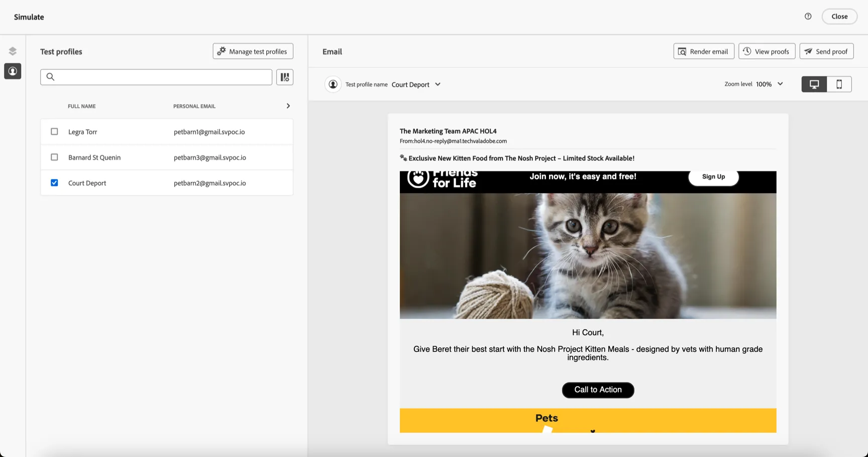This screenshot has height=457, width=868.
Task: Check the Barnard St Quenin checkbox
Action: (54, 157)
